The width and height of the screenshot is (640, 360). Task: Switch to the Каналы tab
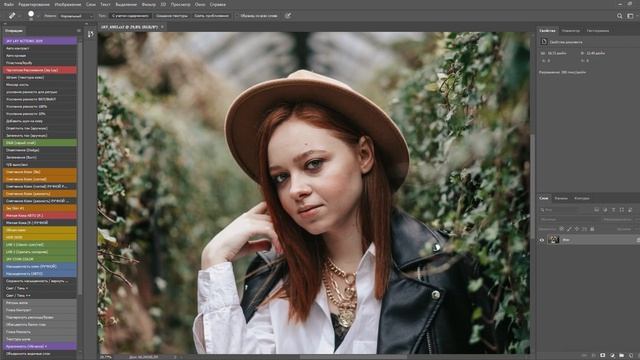pyautogui.click(x=561, y=198)
